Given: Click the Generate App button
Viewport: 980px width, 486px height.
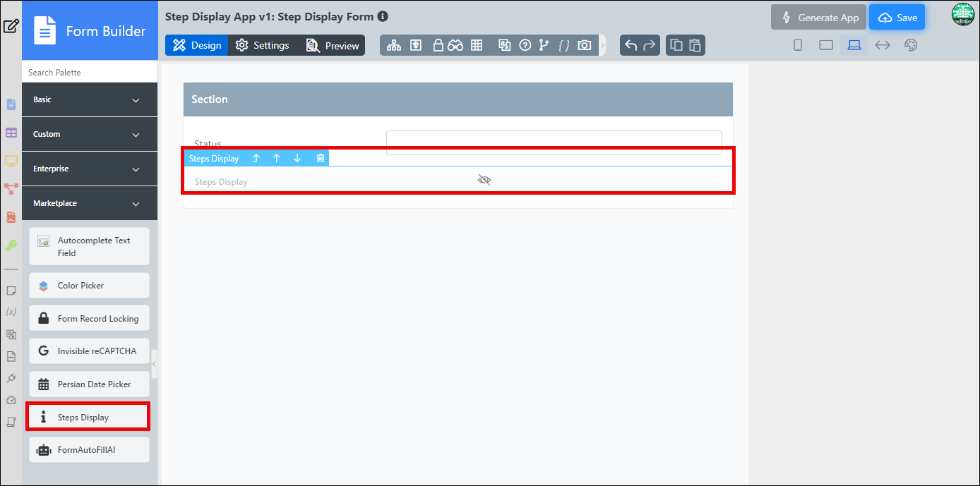Looking at the screenshot, I should point(818,18).
